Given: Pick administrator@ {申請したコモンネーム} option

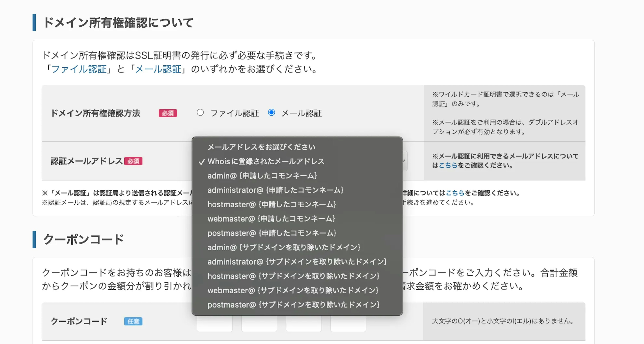Looking at the screenshot, I should tap(275, 190).
